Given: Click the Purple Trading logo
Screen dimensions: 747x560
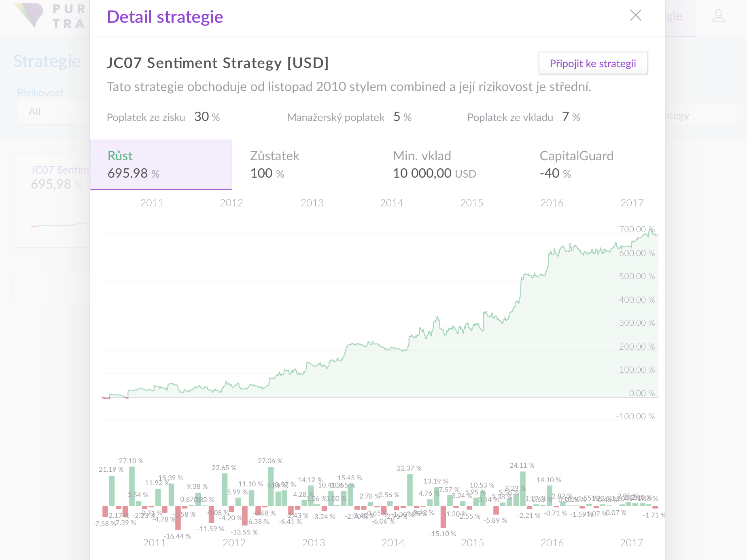Looking at the screenshot, I should coord(49,15).
